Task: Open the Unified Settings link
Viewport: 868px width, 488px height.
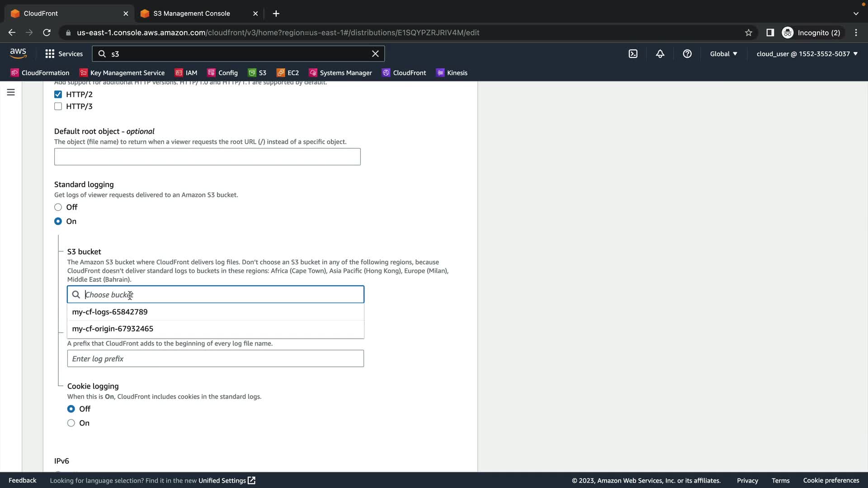Action: coord(226,480)
